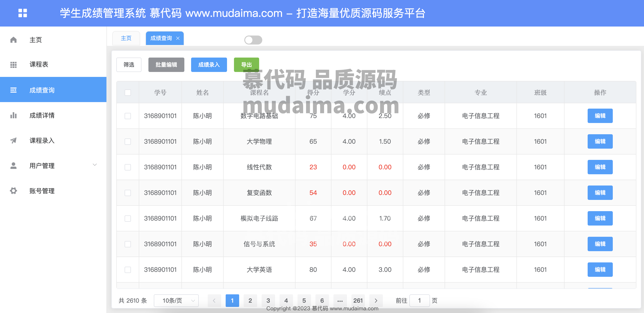Click the 批量编辑 batch edit button
This screenshot has height=313, width=644.
click(166, 65)
